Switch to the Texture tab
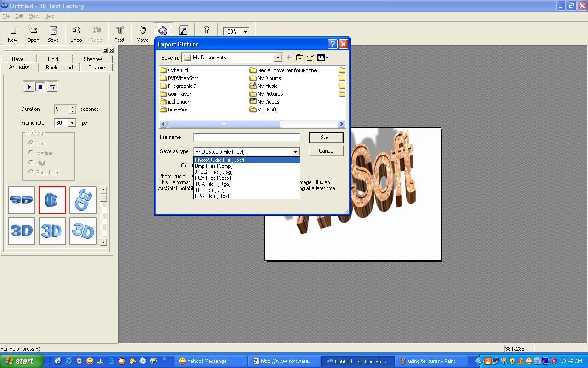This screenshot has width=588, height=368. tap(96, 67)
